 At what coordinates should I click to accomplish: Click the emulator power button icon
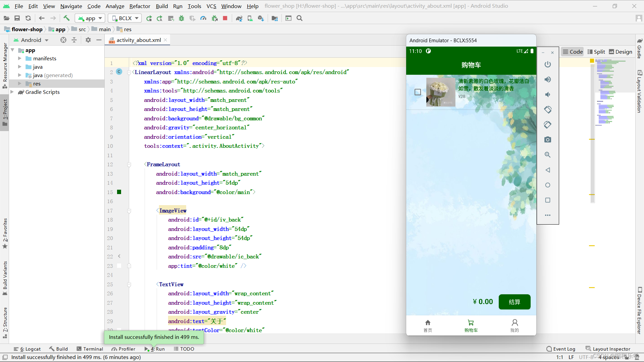point(548,64)
